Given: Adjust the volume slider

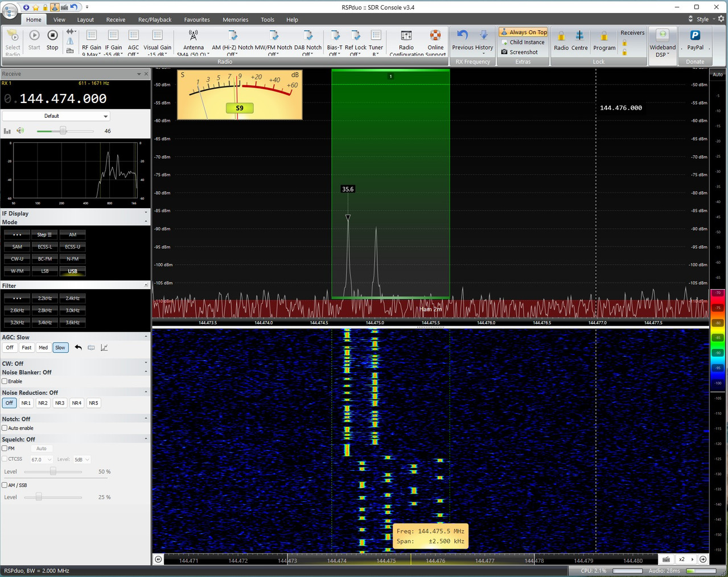Looking at the screenshot, I should 64,131.
